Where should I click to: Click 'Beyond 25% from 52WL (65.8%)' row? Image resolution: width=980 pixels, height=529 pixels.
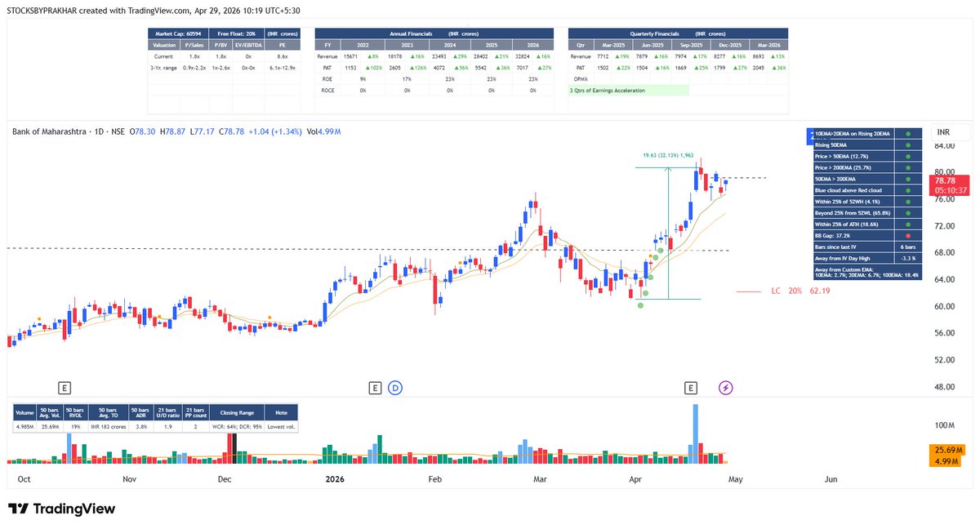pos(868,212)
